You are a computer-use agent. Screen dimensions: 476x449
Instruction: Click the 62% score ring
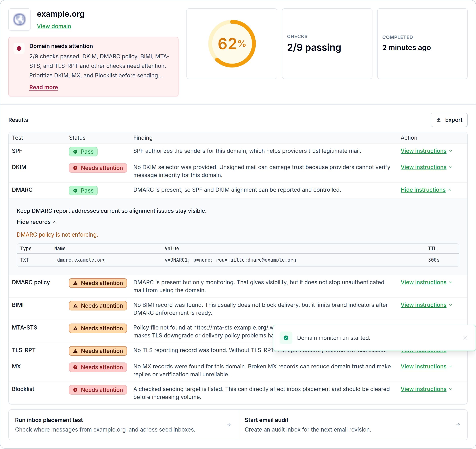tap(232, 44)
